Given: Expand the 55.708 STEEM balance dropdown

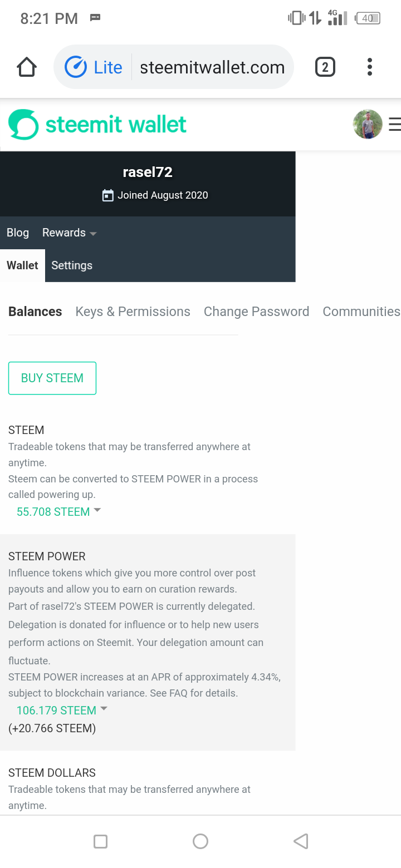Looking at the screenshot, I should 58,511.
